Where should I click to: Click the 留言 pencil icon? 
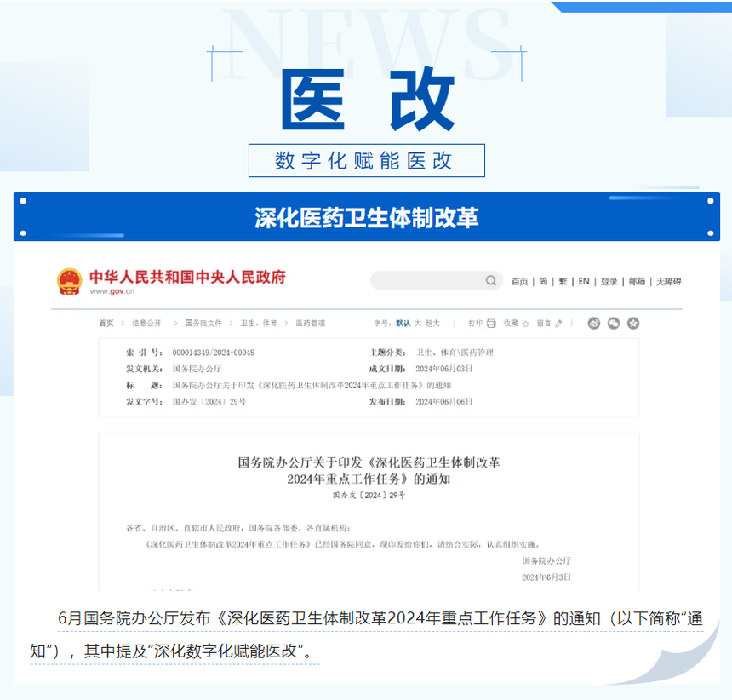[x=559, y=323]
